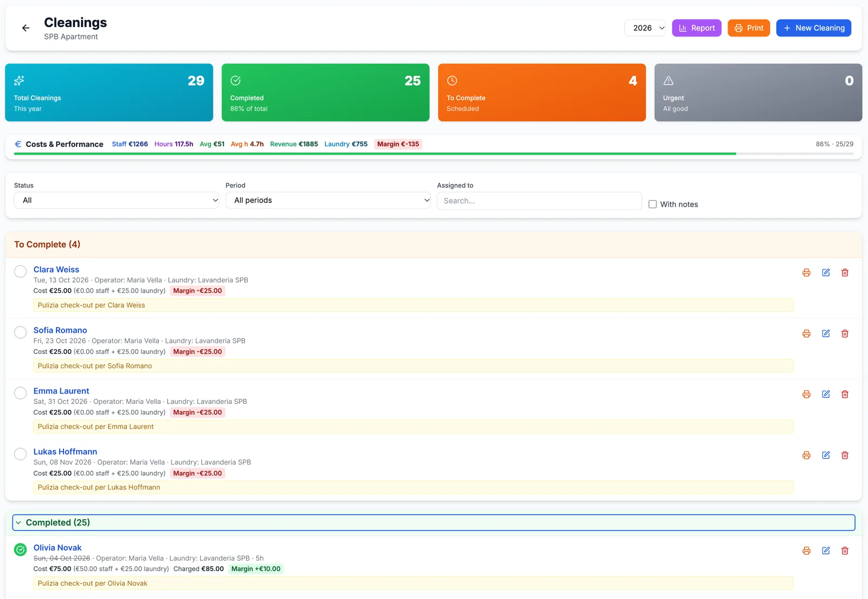Select the To Complete orange card
The image size is (868, 599).
[542, 93]
